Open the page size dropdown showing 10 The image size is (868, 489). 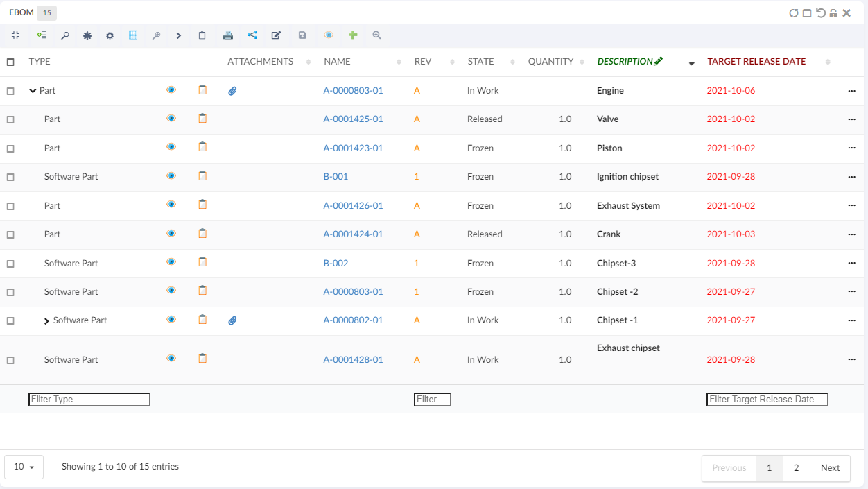pos(24,467)
